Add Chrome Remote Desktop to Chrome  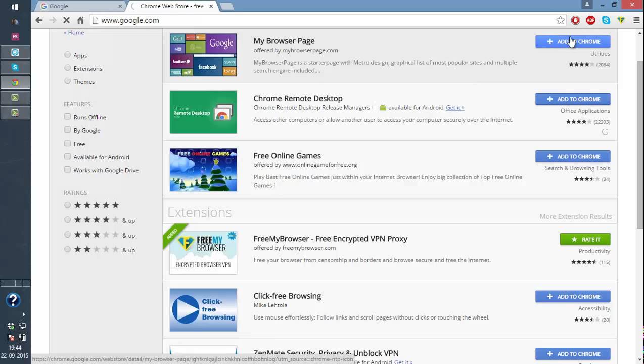click(573, 99)
